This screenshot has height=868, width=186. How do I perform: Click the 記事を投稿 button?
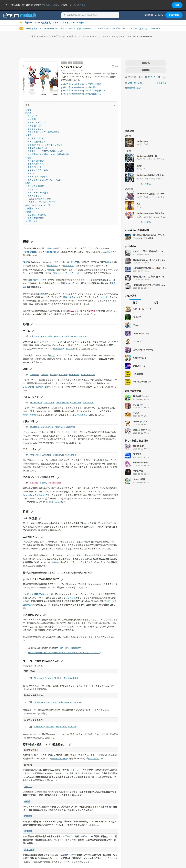pos(174,15)
